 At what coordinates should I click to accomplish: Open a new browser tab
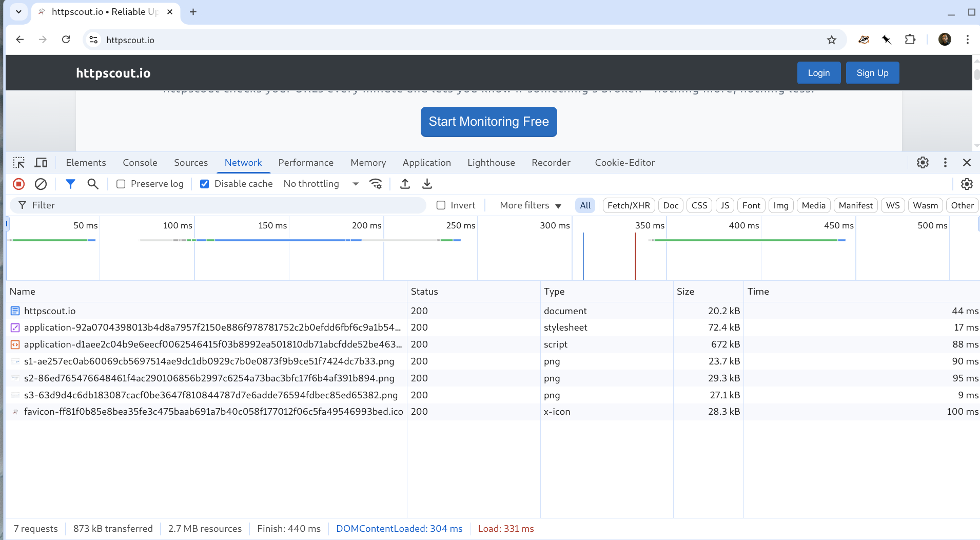193,12
